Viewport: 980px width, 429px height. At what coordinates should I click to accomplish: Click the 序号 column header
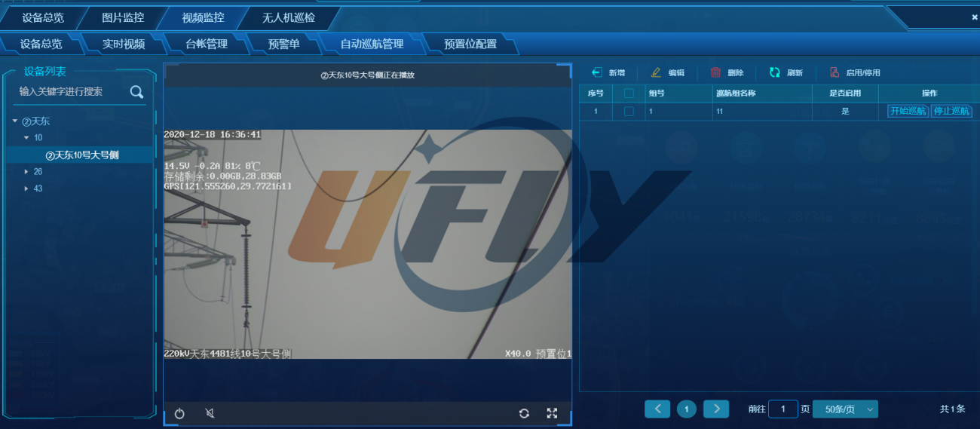tap(596, 93)
